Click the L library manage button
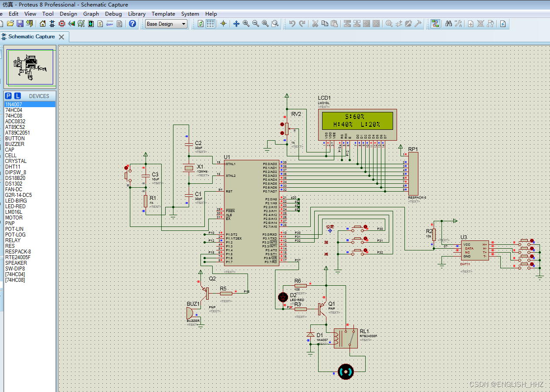This screenshot has width=550, height=392. [x=17, y=96]
